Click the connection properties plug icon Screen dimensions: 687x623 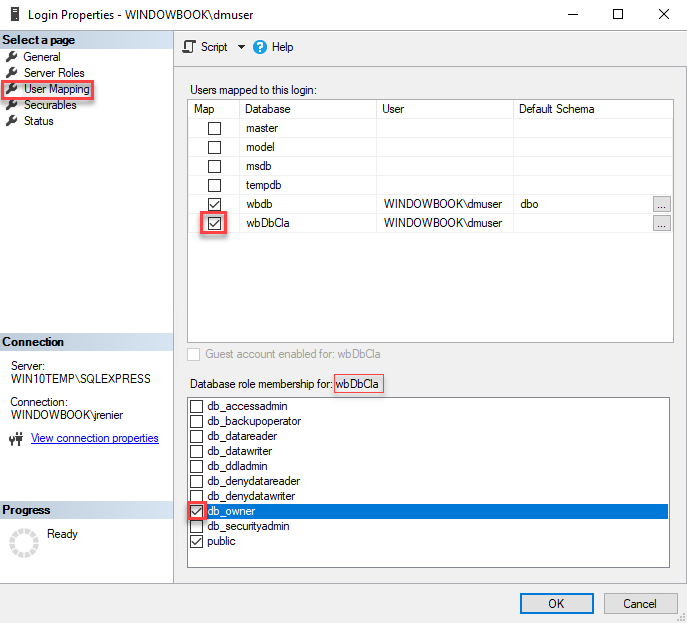click(16, 439)
